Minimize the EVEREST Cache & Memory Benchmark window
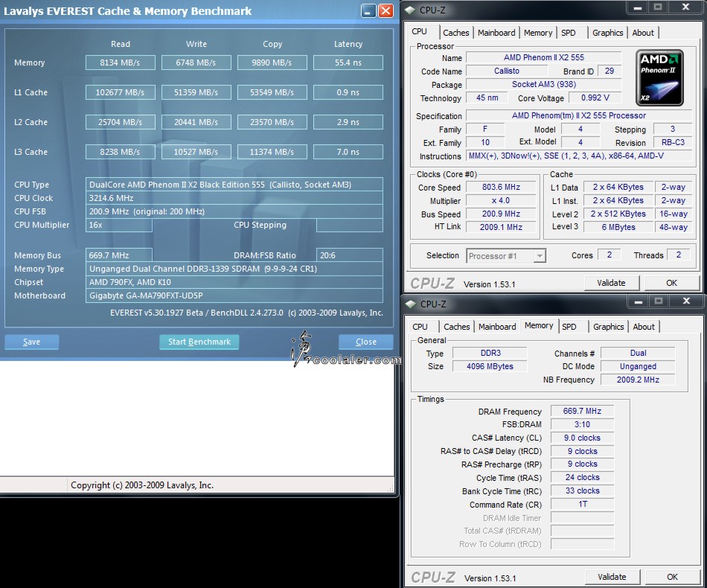The width and height of the screenshot is (707, 588). click(368, 11)
